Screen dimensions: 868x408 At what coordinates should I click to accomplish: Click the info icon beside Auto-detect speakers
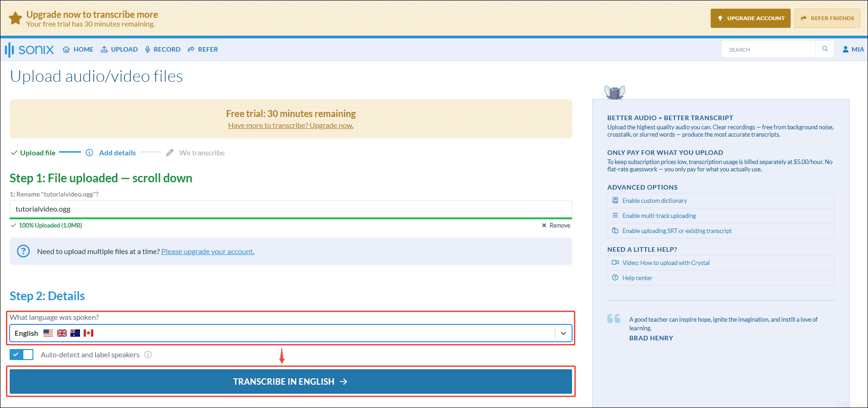(148, 355)
